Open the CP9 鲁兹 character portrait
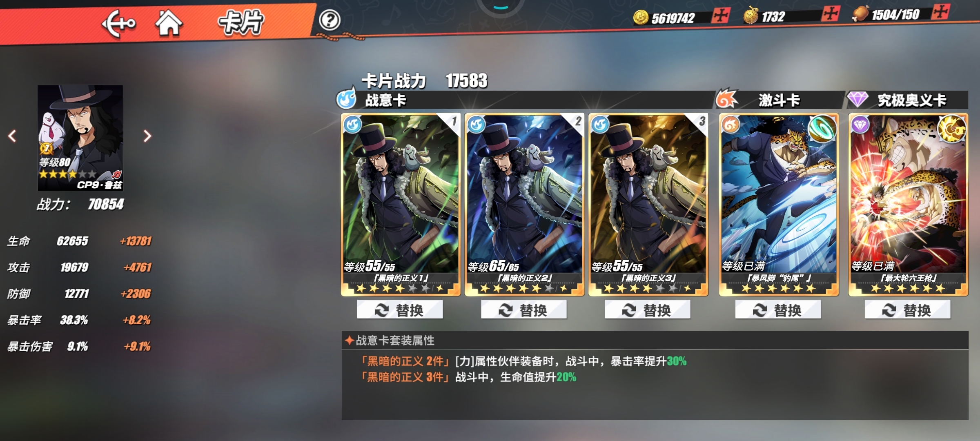This screenshot has width=980, height=441. (80, 138)
